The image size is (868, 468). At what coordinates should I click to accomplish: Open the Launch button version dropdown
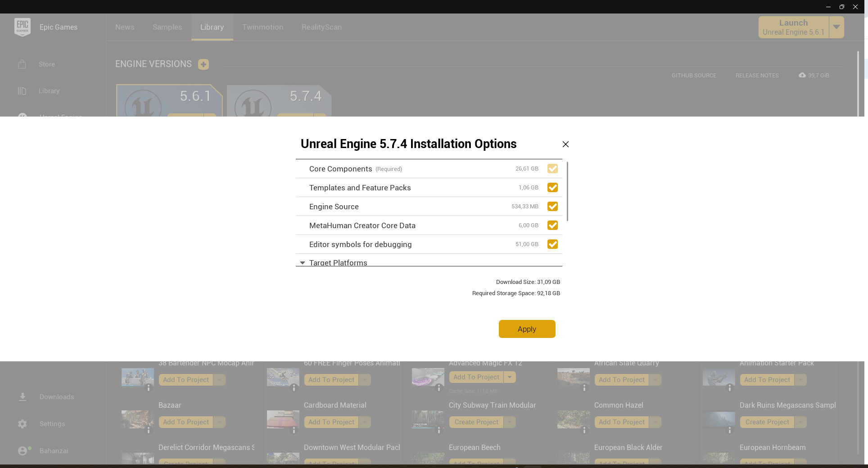click(836, 27)
